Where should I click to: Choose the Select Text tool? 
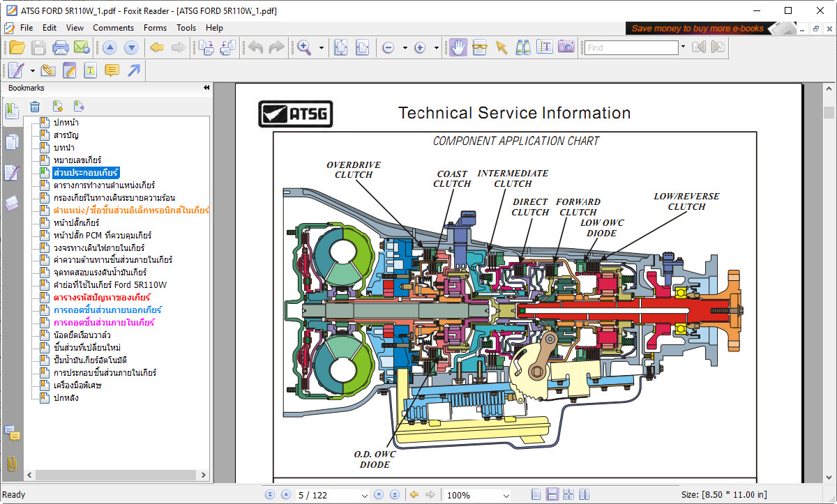coord(544,47)
